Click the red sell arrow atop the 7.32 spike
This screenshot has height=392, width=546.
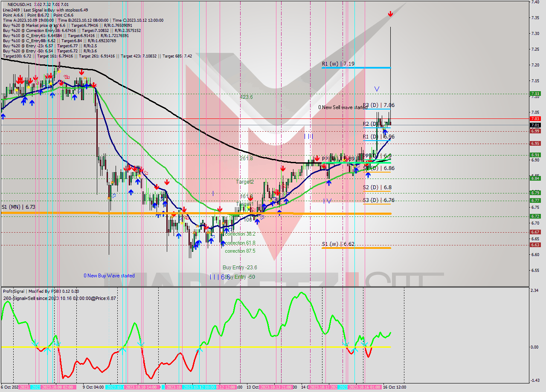(x=390, y=14)
